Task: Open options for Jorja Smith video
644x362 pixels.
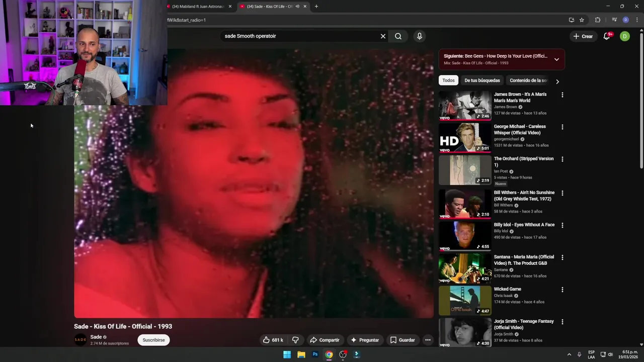Action: [562, 322]
